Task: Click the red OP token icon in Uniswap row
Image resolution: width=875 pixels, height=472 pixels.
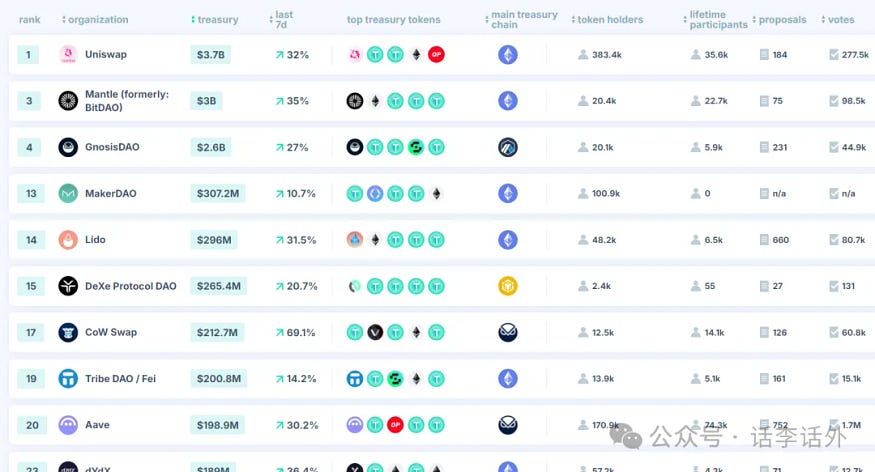Action: click(x=436, y=55)
